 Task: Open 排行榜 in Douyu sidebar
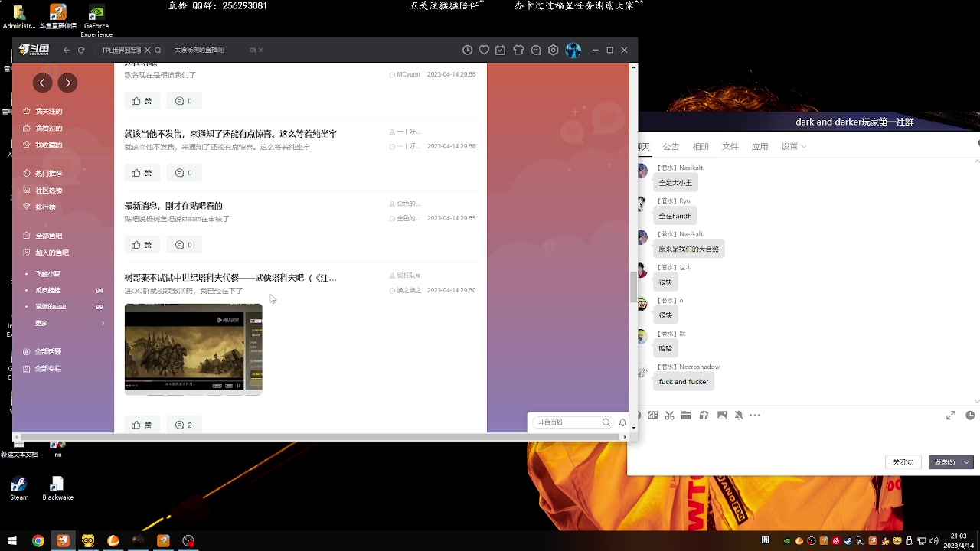pos(44,207)
